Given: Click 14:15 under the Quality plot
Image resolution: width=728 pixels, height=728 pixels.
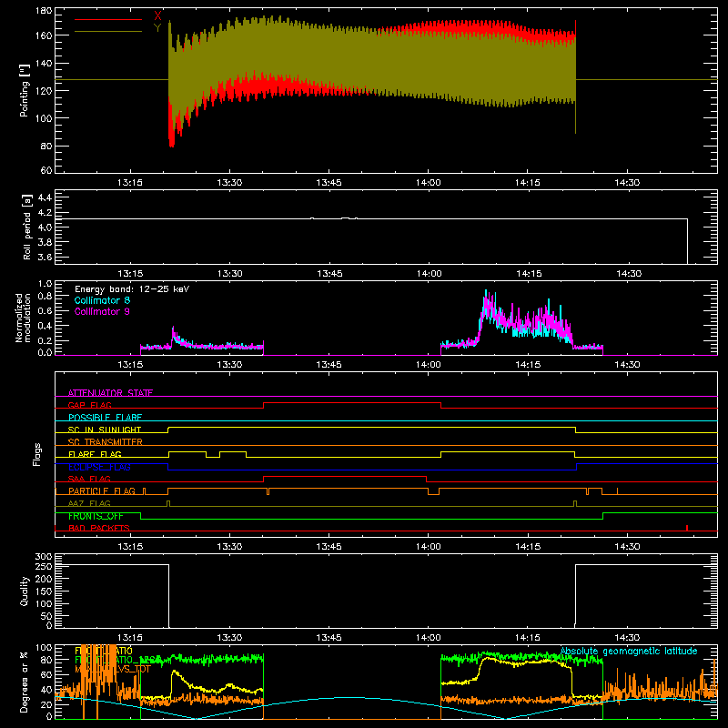Looking at the screenshot, I should click(528, 638).
